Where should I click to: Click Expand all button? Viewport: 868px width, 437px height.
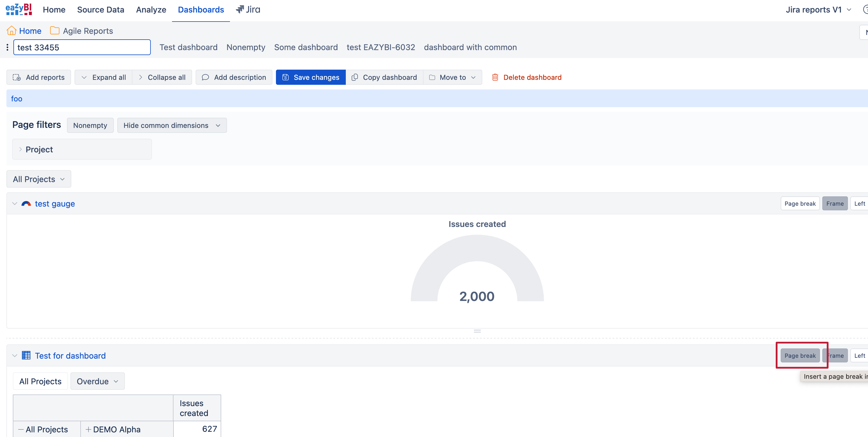[x=103, y=77]
